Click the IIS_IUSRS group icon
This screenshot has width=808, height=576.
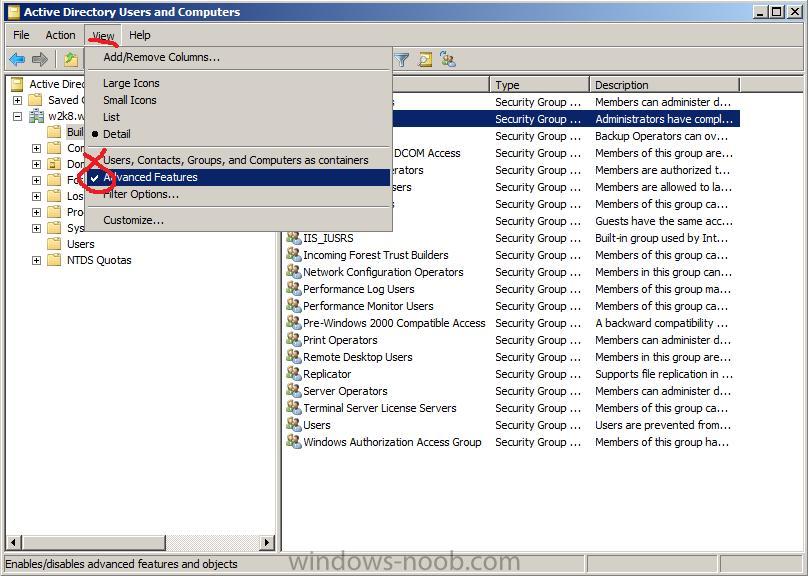pos(294,238)
